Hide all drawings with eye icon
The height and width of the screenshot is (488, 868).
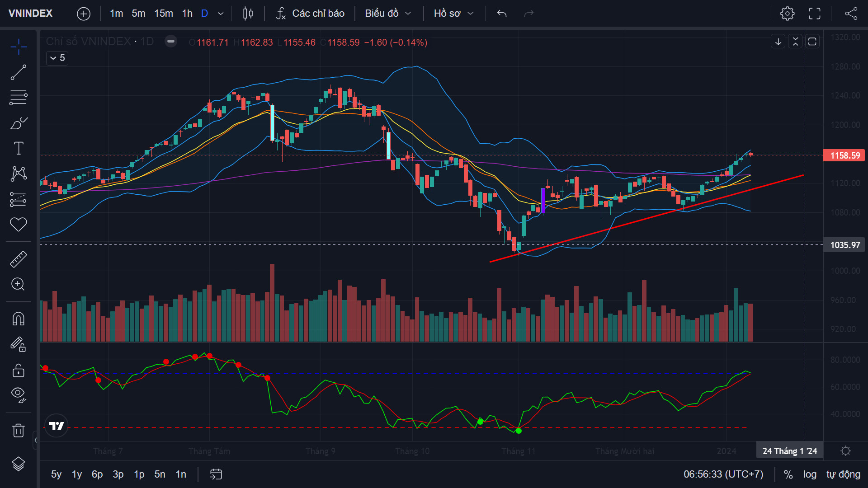19,395
